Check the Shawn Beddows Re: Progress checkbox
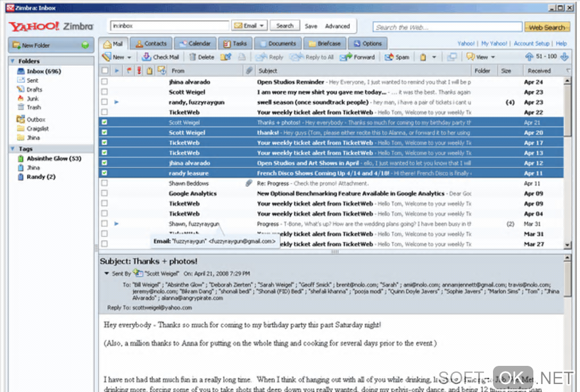The height and width of the screenshot is (392, 580). (x=105, y=183)
